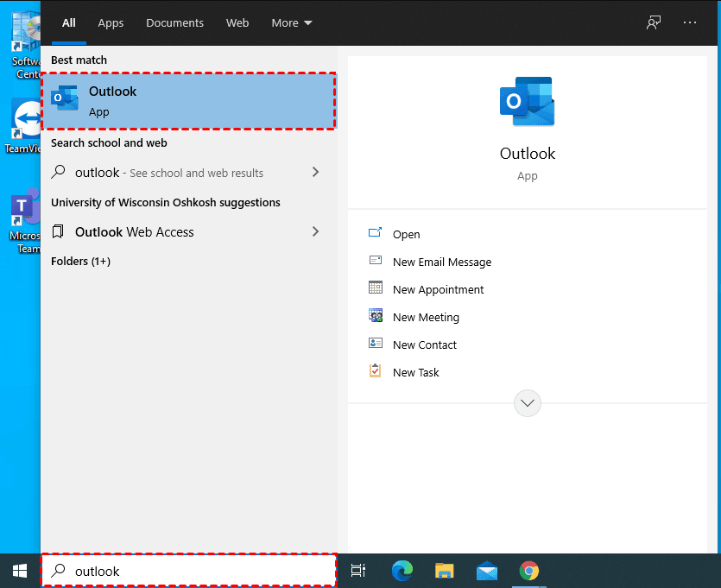Screen dimensions: 721x588
Task: Switch to the Apps tab
Action: click(111, 22)
